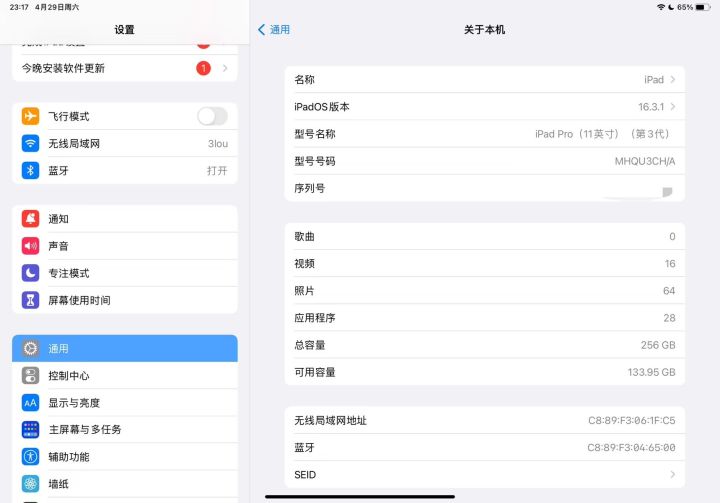This screenshot has height=503, width=720.
Task: Tap the Airplane Mode (飞行模式) icon
Action: 30,116
